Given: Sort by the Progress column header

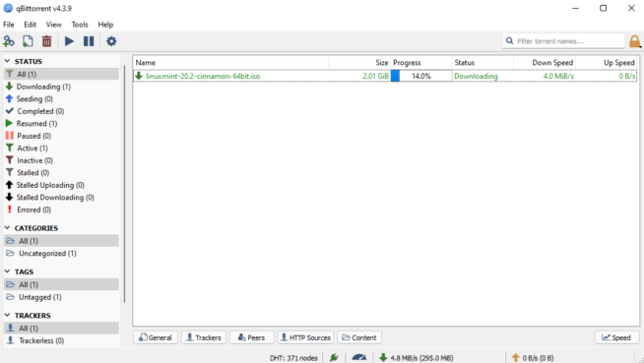Looking at the screenshot, I should [x=421, y=63].
